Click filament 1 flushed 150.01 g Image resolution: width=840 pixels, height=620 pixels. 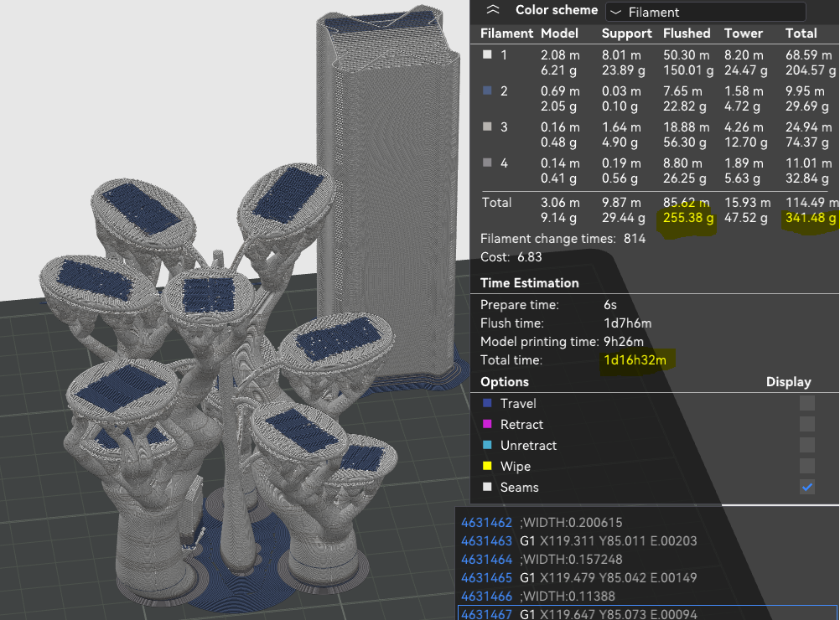point(688,70)
